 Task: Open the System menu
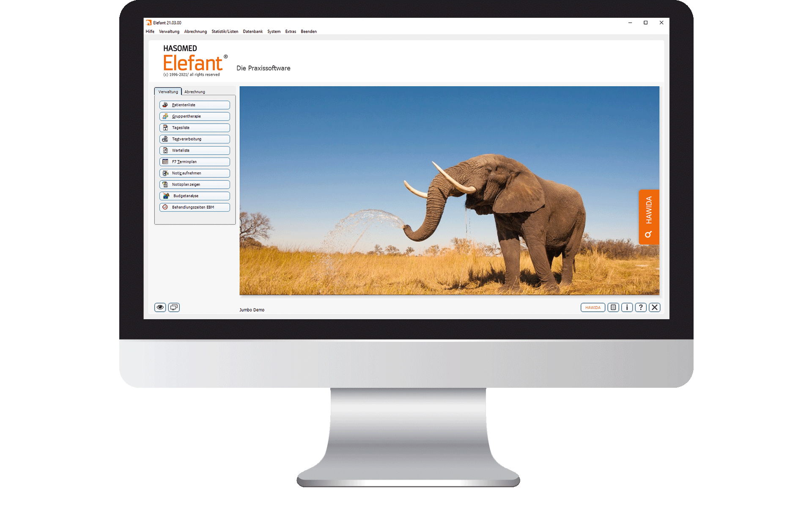pyautogui.click(x=274, y=32)
